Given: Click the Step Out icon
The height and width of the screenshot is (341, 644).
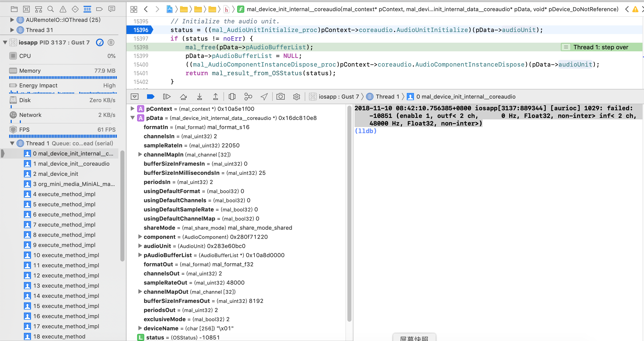Looking at the screenshot, I should tap(216, 97).
